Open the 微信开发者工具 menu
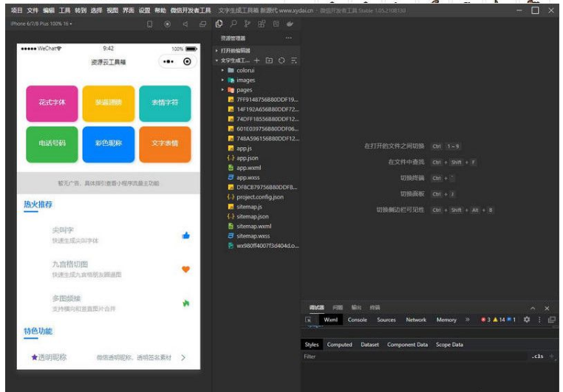563x392 pixels. [191, 10]
